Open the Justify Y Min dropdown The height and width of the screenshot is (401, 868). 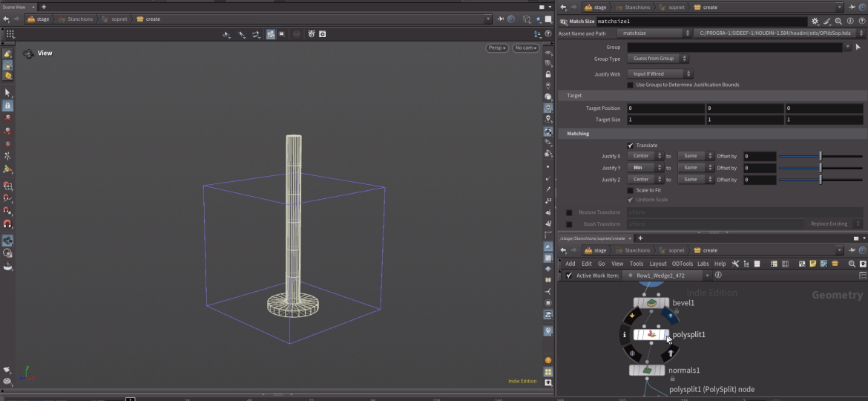click(645, 168)
